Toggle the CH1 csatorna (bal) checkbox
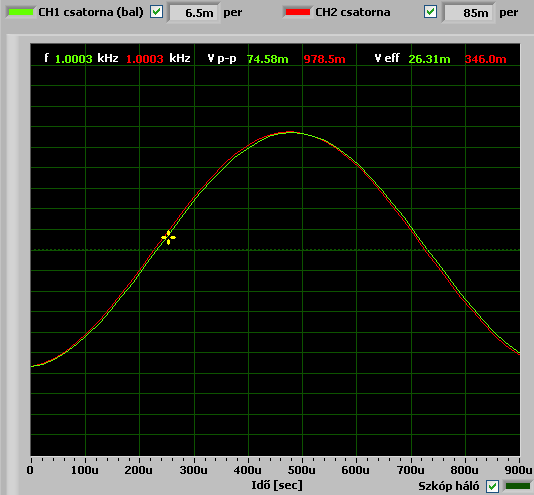The image size is (534, 495). pos(157,12)
